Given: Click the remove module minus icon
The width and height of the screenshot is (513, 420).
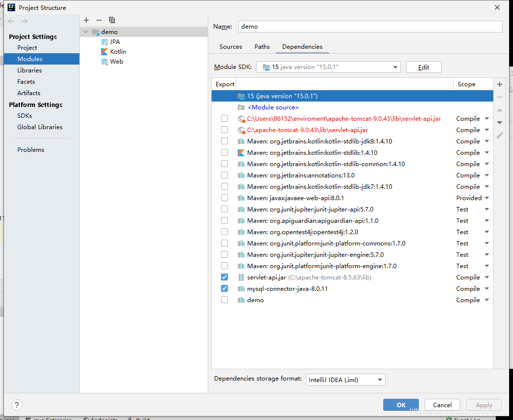Looking at the screenshot, I should (99, 20).
